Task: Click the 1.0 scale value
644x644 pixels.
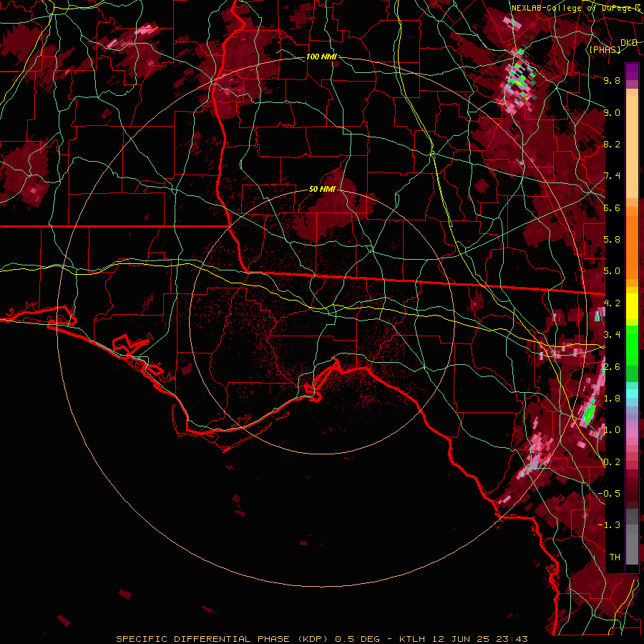Action: coord(612,430)
